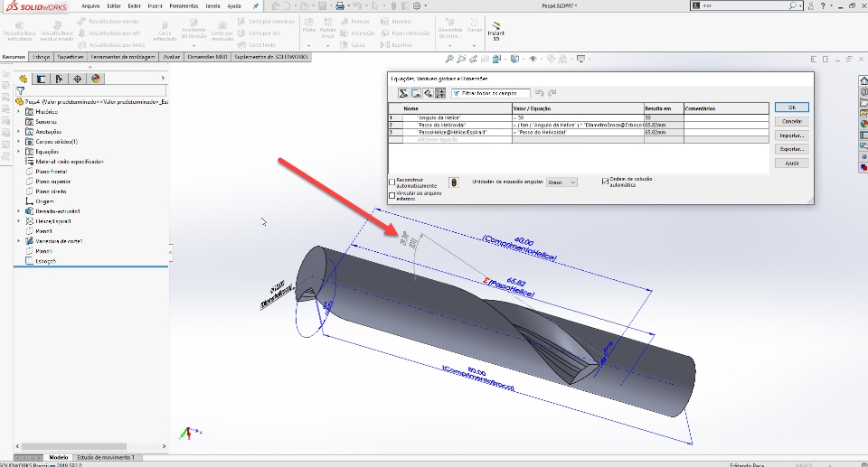Expand Hélice/Espiral1 feature node

(19, 221)
